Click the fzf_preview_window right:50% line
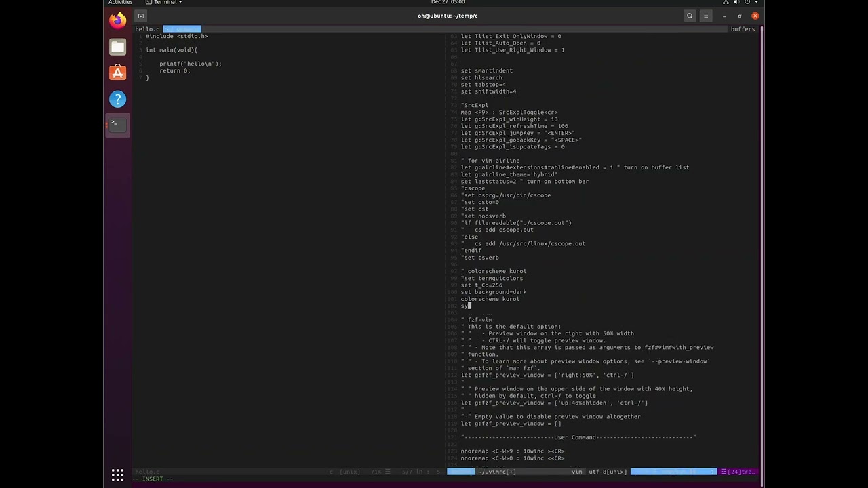This screenshot has width=868, height=488. (547, 375)
